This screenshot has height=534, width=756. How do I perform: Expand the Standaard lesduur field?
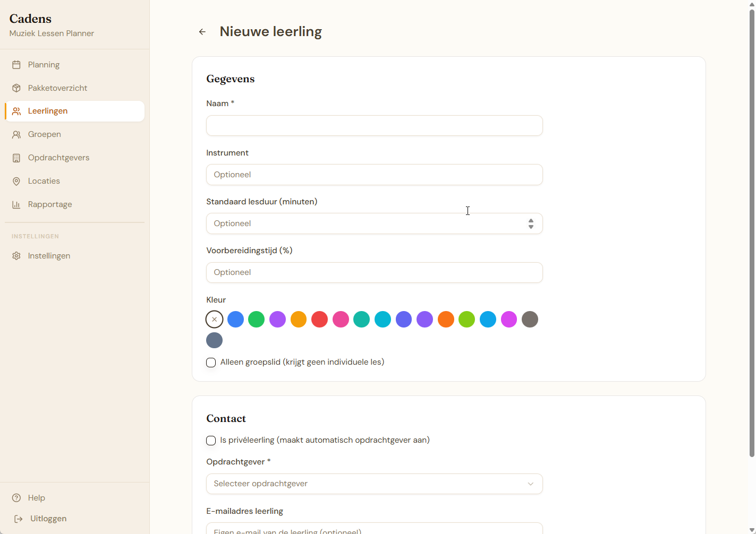pos(374,223)
